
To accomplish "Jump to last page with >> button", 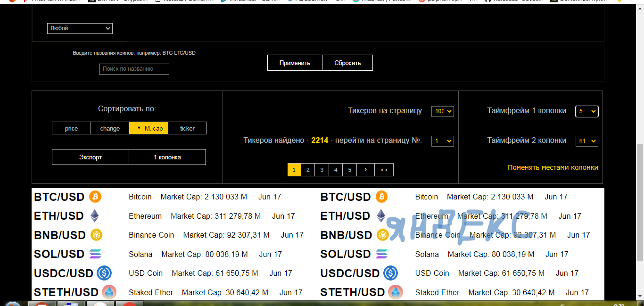I will pos(384,170).
